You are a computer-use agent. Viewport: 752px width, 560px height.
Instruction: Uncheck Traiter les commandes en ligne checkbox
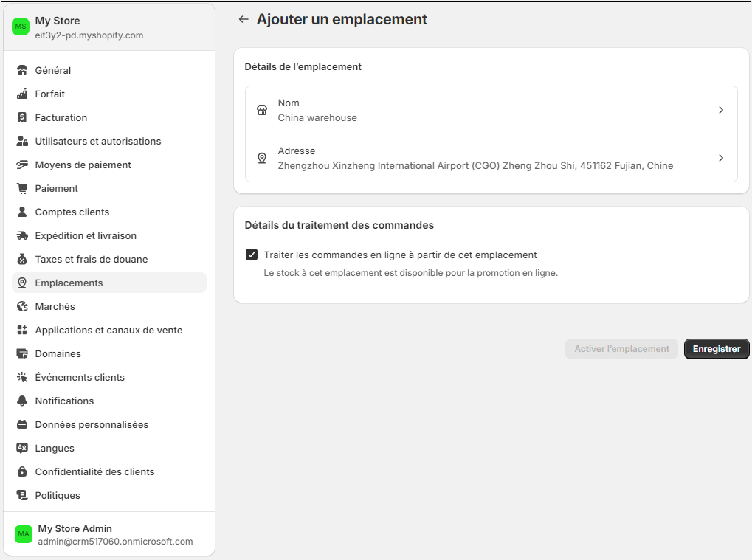[252, 255]
